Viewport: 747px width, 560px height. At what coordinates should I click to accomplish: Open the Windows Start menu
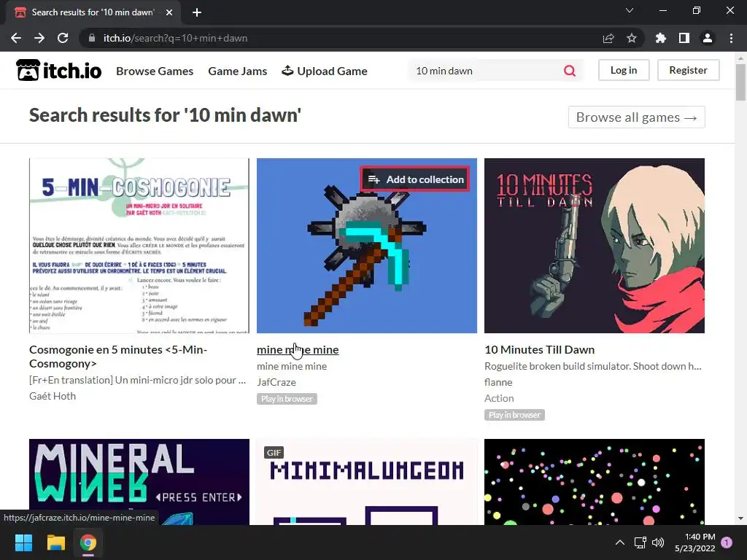point(23,542)
